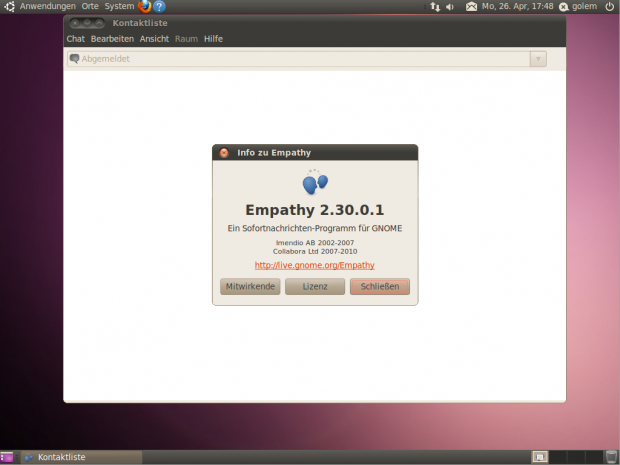Screen dimensions: 620x465
Task: Click the Abgemeldet status field
Action: pos(307,59)
